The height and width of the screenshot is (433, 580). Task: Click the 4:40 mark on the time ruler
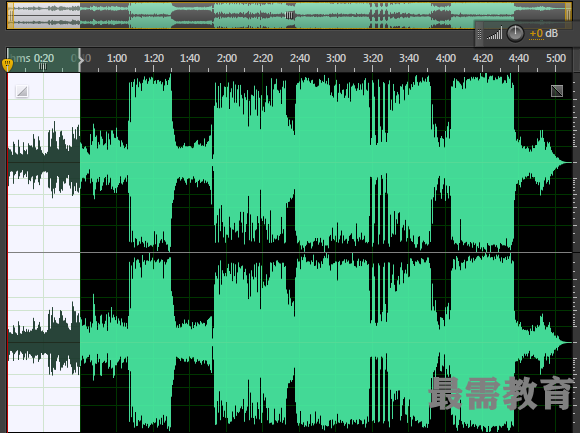519,58
